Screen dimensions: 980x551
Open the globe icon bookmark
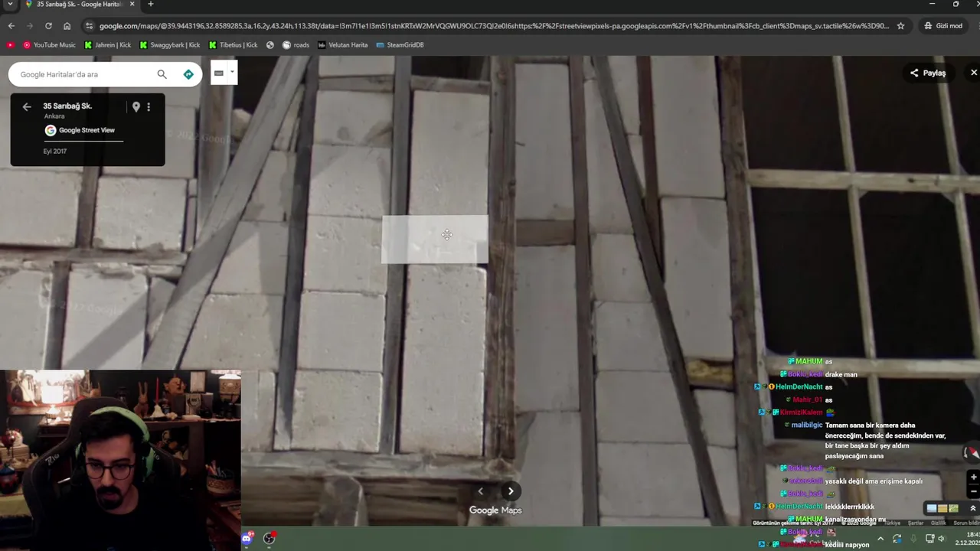pos(270,45)
